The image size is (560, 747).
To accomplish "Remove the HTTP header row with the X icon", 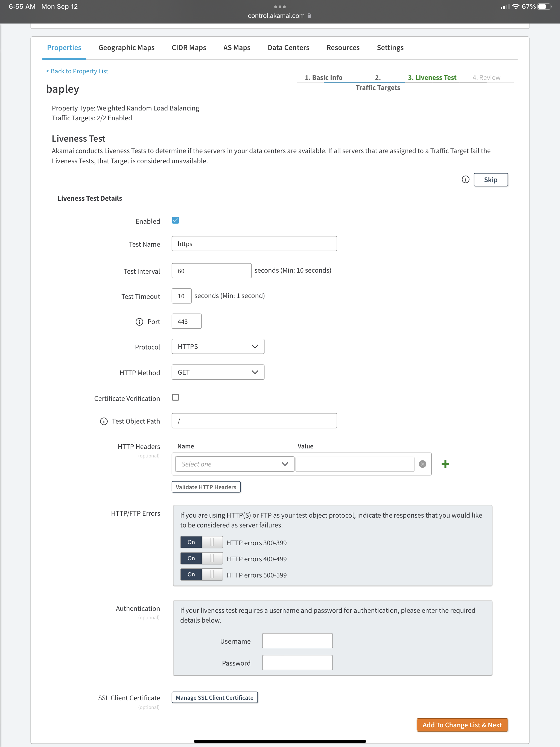I will [x=423, y=464].
